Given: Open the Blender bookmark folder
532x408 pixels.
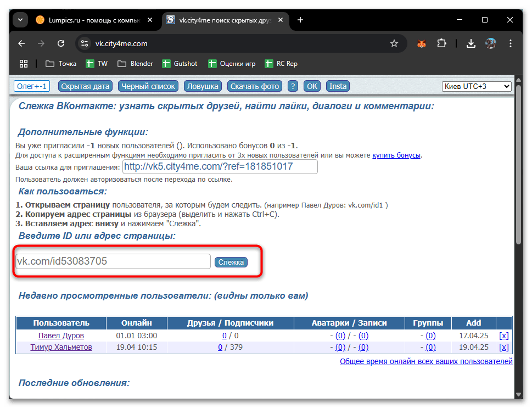Looking at the screenshot, I should [x=136, y=64].
